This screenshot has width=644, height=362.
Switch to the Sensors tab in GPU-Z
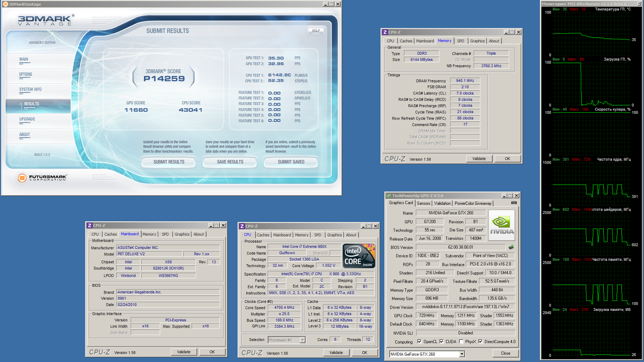coord(423,204)
